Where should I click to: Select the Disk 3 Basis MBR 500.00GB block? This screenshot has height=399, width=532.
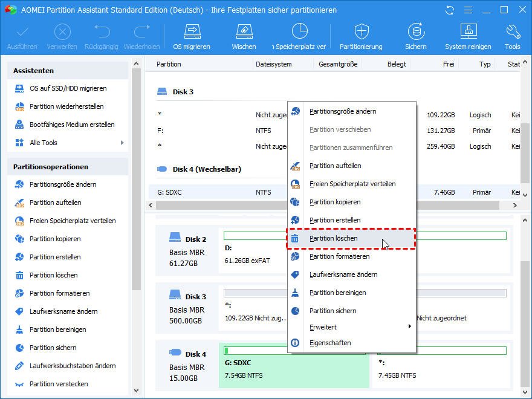[x=187, y=308]
